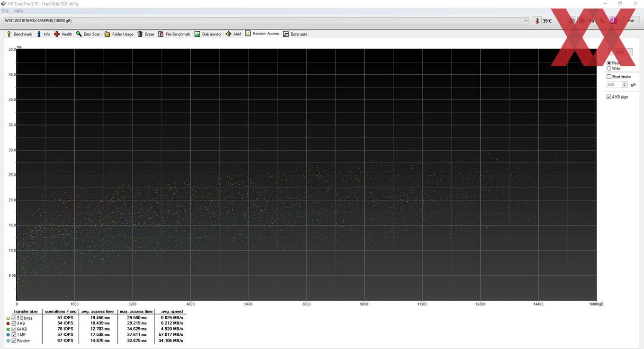Image resolution: width=644 pixels, height=349 pixels.
Task: Click the red 4 KB color swatch
Action: coord(8,323)
